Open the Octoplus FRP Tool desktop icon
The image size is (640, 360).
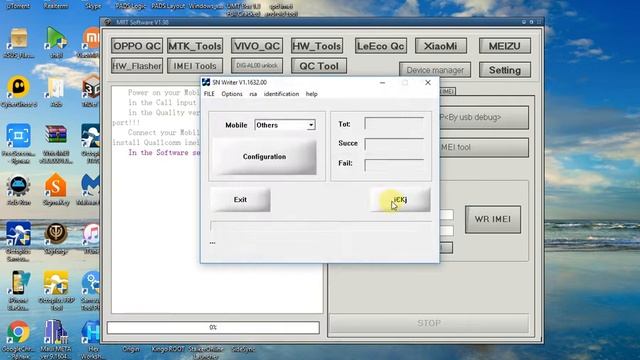tap(56, 291)
